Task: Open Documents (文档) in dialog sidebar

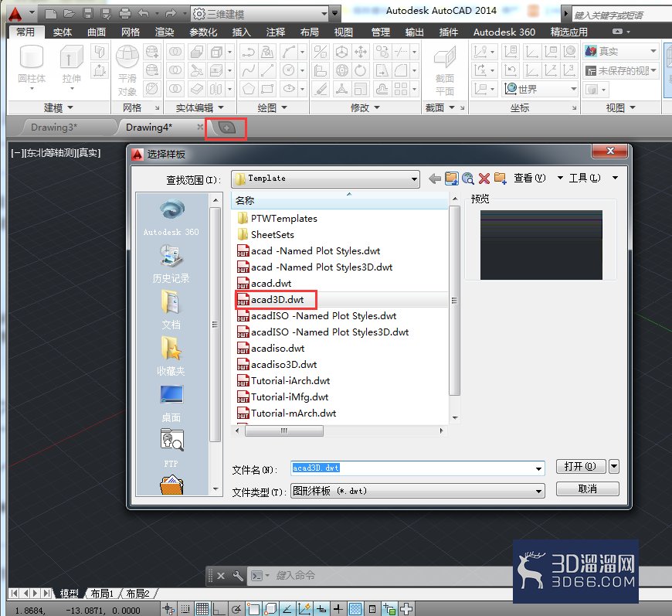Action: 171,310
